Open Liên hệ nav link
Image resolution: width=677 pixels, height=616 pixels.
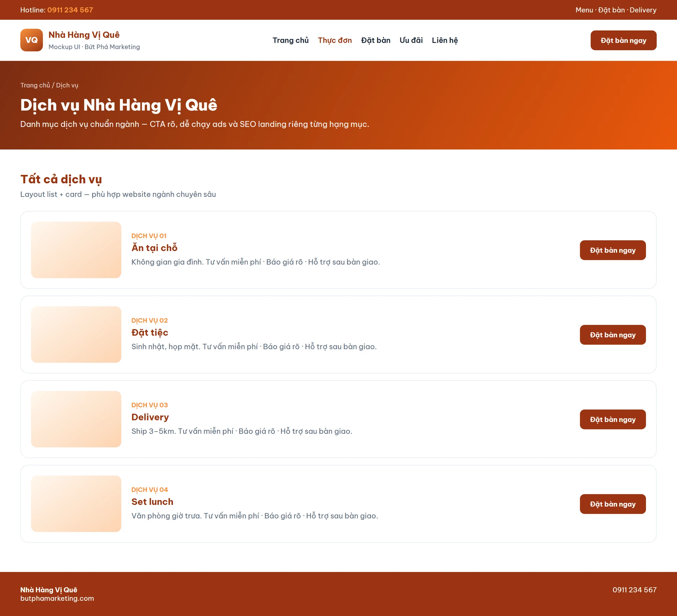(445, 40)
